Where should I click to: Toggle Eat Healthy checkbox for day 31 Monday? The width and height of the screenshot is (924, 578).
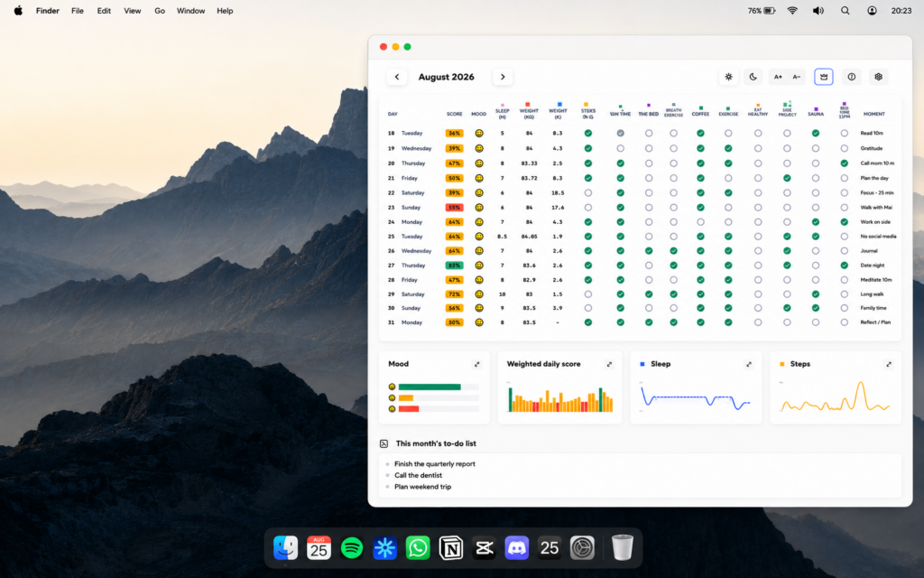point(758,322)
